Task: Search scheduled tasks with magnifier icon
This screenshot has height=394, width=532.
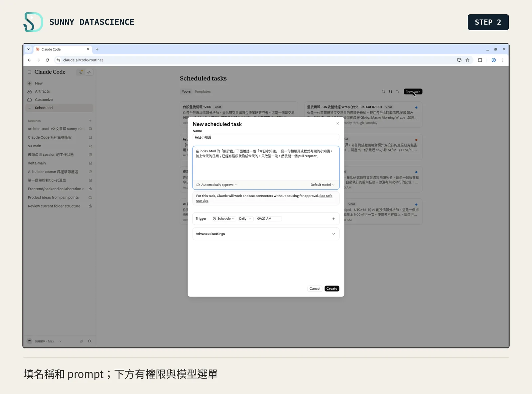Action: click(x=383, y=91)
